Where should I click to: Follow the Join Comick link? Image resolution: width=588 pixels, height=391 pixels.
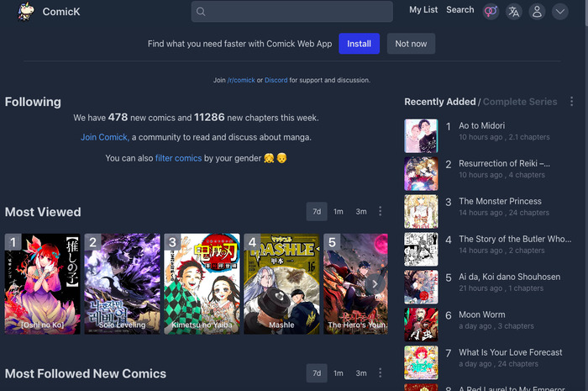point(105,137)
